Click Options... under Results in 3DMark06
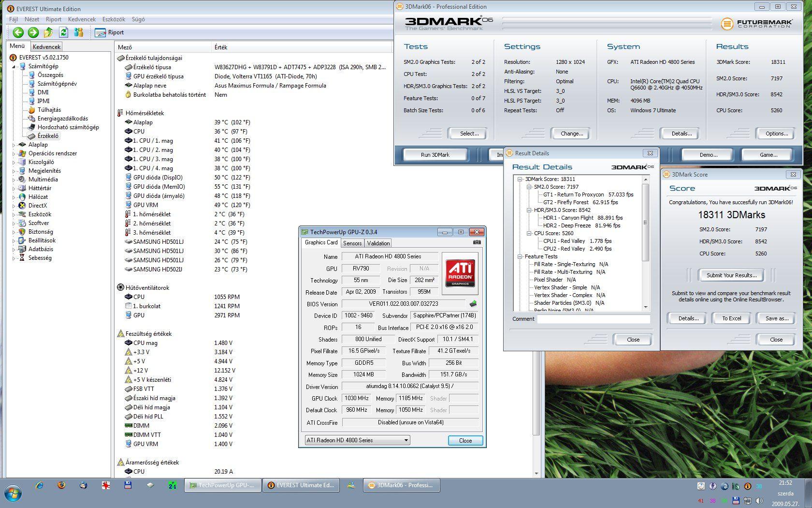The image size is (812, 508). 777,134
